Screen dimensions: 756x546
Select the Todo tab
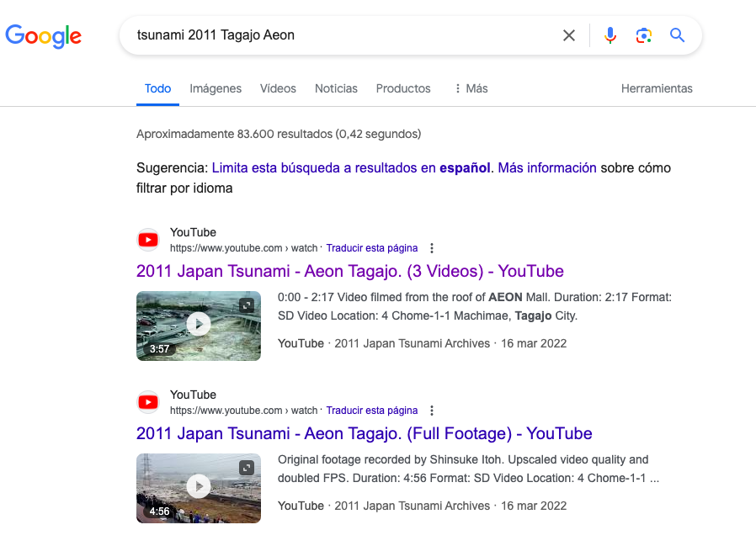point(157,88)
